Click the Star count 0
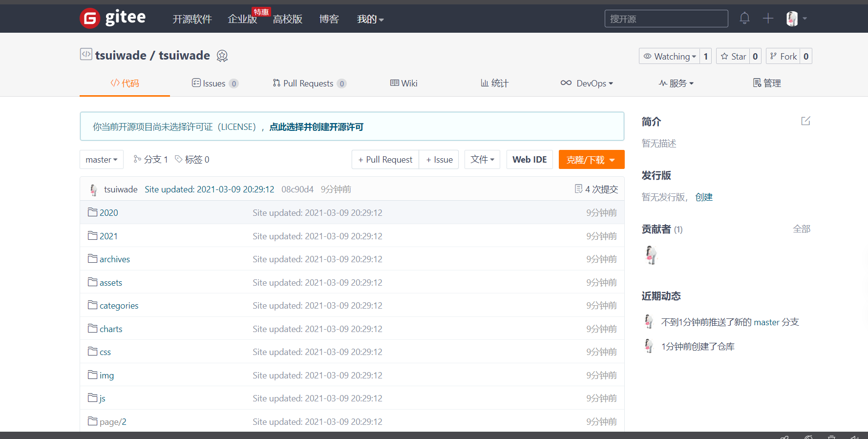 click(x=755, y=56)
